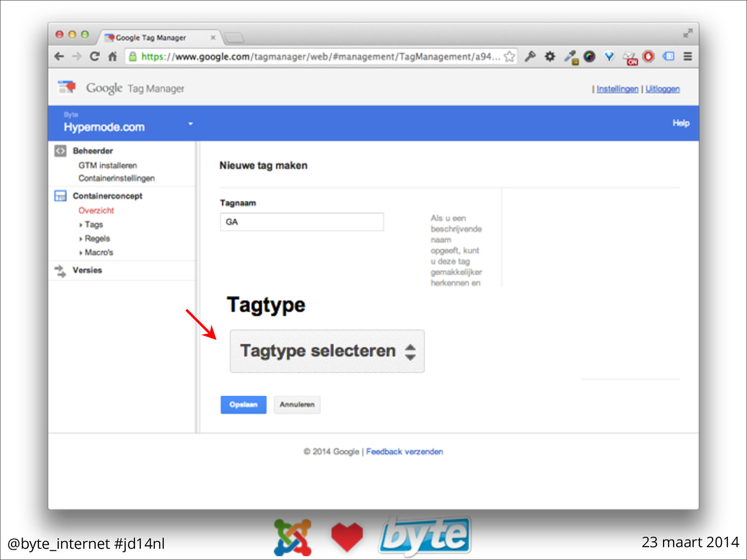Click the Tagnaam input field
This screenshot has height=560, width=747.
coord(302,222)
